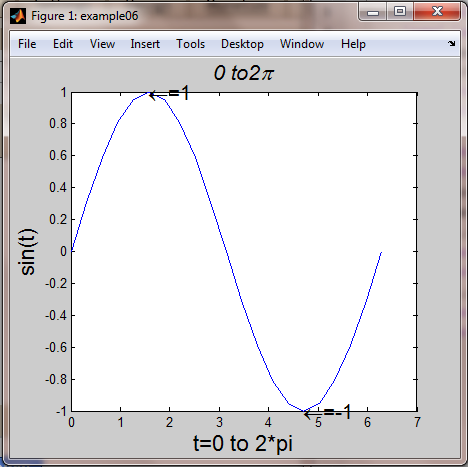The image size is (468, 467).
Task: Click the y-axis tick label 0.2
Action: [58, 220]
